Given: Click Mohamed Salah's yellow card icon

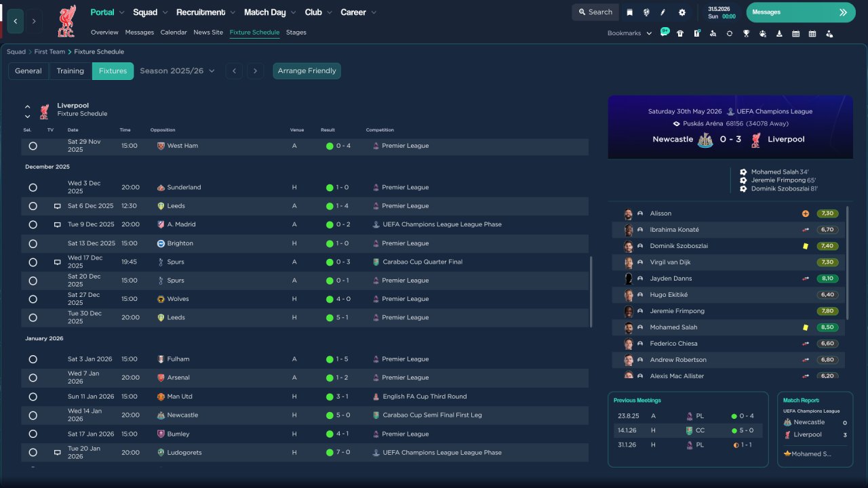Looking at the screenshot, I should click(x=806, y=327).
